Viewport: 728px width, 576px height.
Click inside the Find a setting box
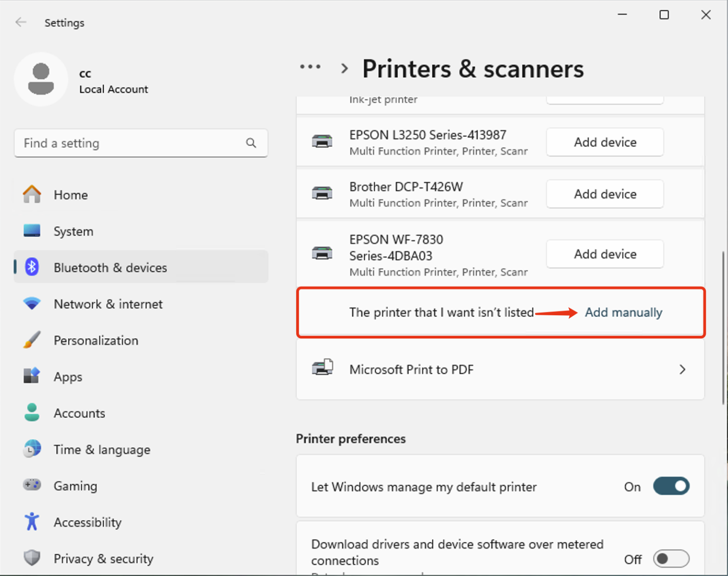[118, 143]
